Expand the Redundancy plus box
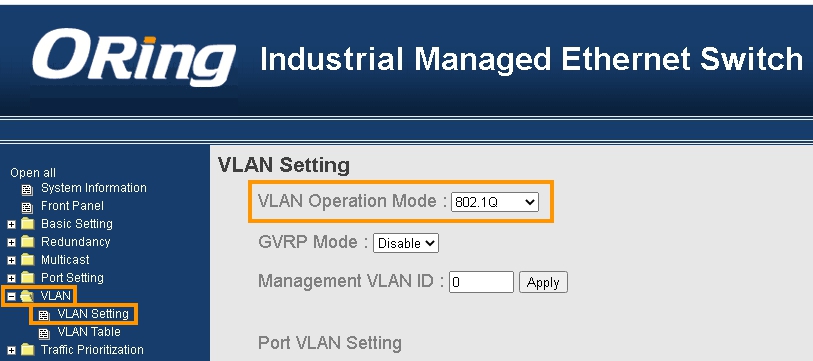Viewport: 813px width, 361px height. click(11, 243)
